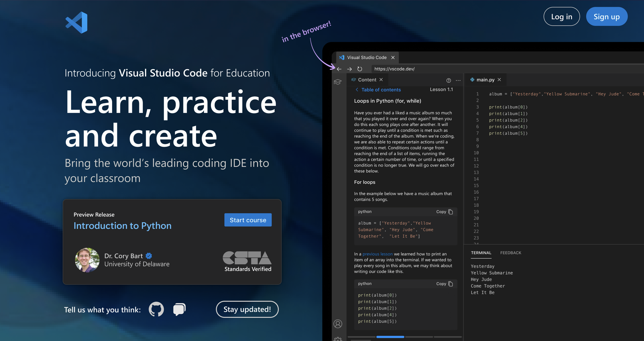Go back to Table of contents
The height and width of the screenshot is (341, 644).
click(x=378, y=90)
